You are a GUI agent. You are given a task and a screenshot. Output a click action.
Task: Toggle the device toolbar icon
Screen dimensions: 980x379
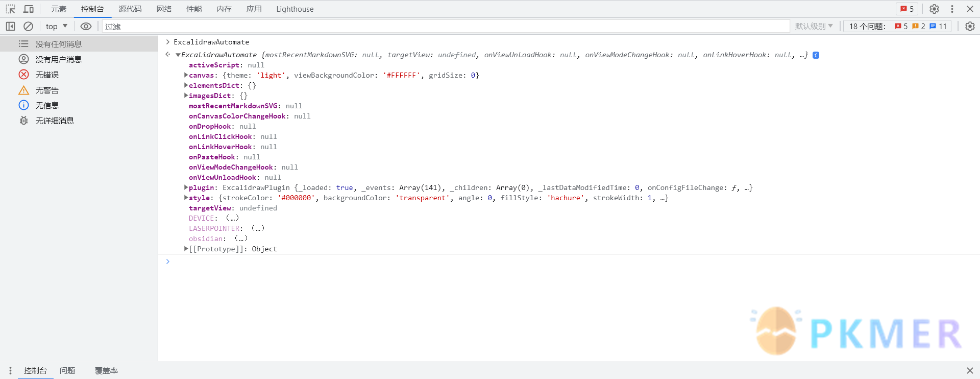pos(29,9)
